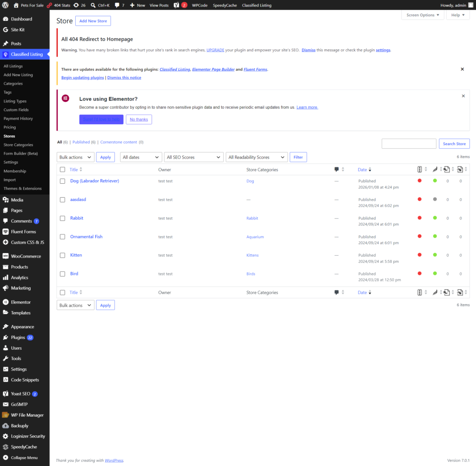Screen dimensions: 476x466
Task: Click the Search Store button
Action: [454, 144]
